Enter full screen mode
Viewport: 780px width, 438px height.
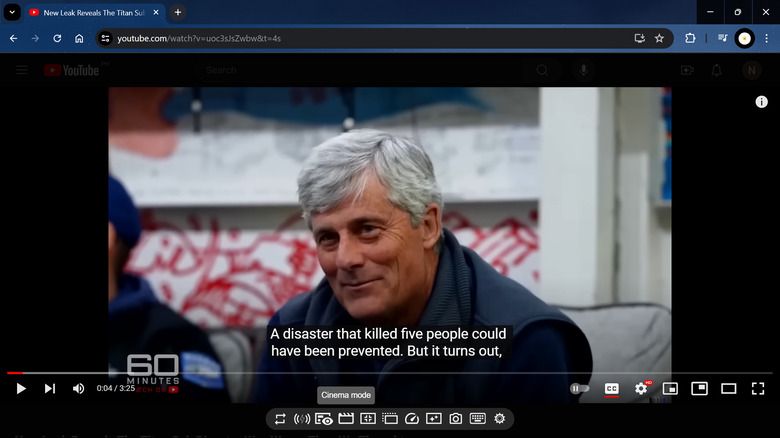pos(758,388)
